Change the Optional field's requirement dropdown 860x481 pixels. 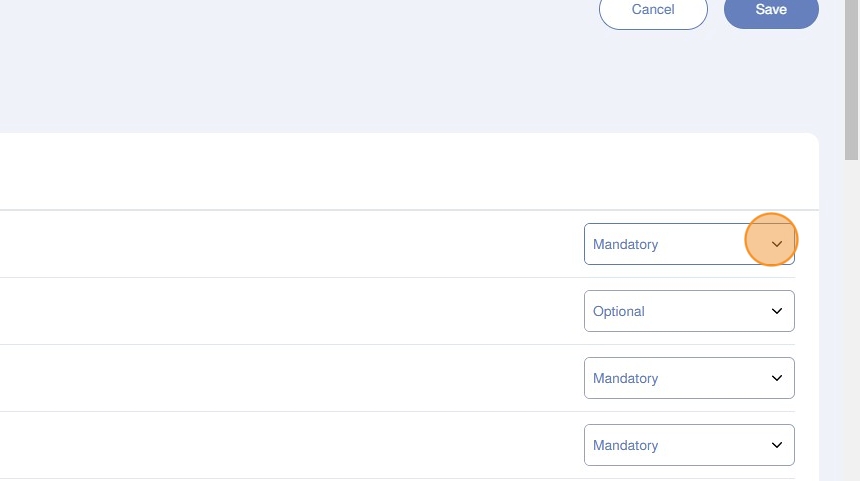688,311
